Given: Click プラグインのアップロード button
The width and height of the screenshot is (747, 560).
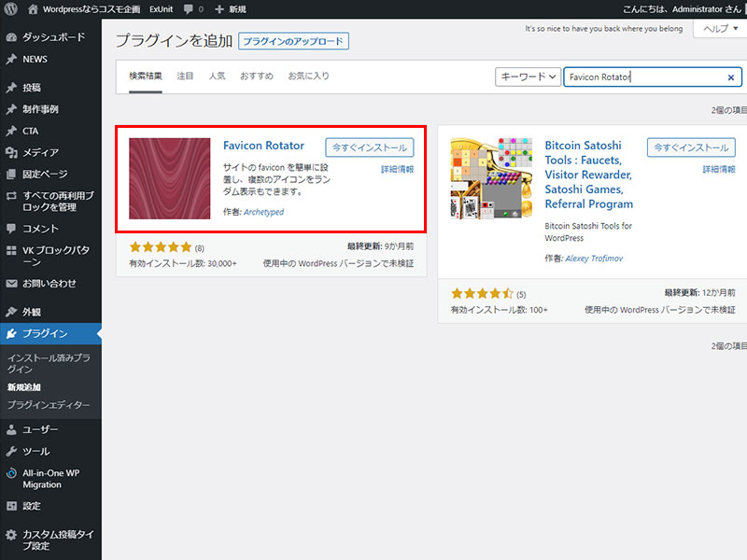Looking at the screenshot, I should coord(293,41).
